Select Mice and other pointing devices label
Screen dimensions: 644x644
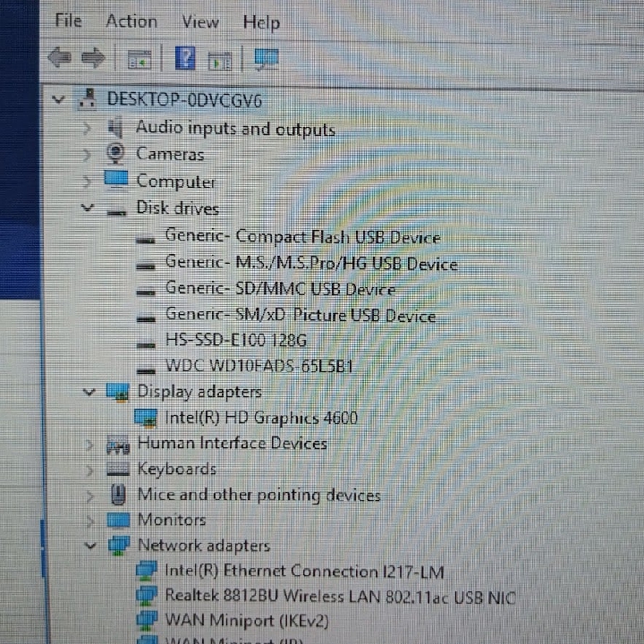(x=259, y=496)
